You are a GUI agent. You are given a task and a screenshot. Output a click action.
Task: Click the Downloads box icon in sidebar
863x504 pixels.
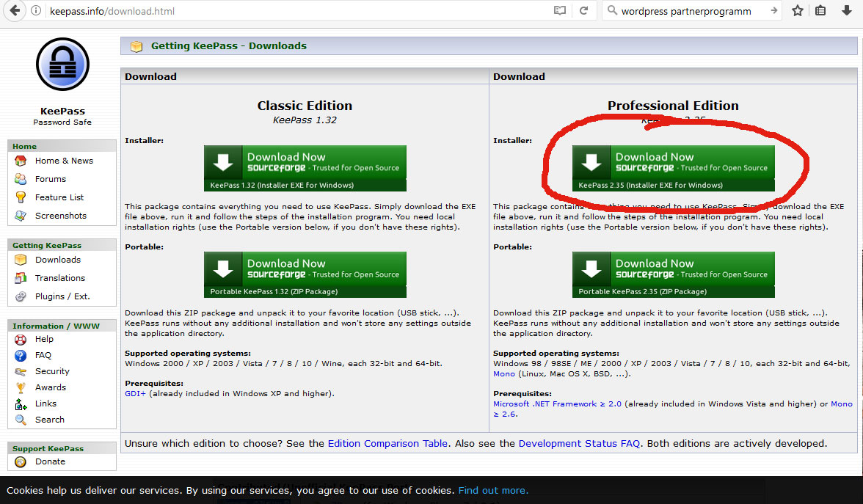pos(21,260)
